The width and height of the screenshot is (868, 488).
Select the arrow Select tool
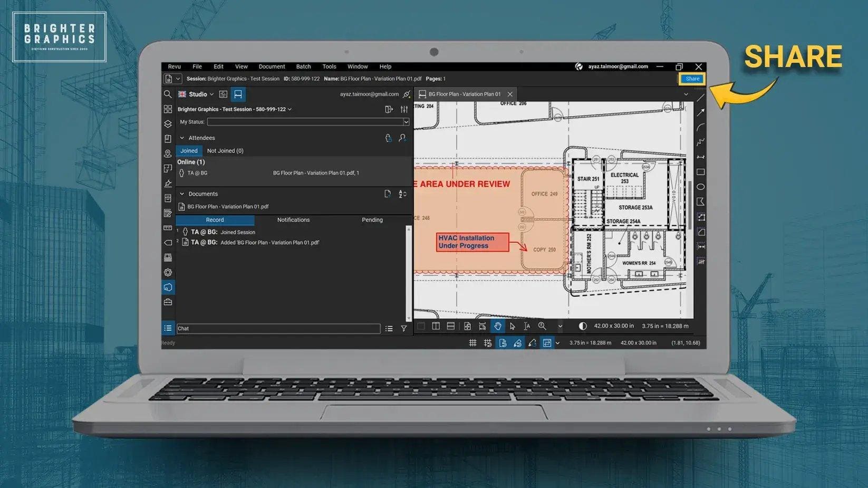pyautogui.click(x=512, y=326)
